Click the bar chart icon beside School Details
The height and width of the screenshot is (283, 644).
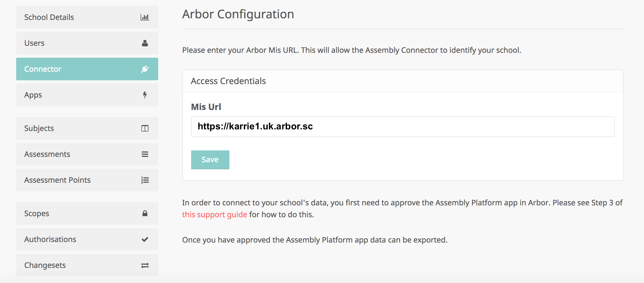145,17
